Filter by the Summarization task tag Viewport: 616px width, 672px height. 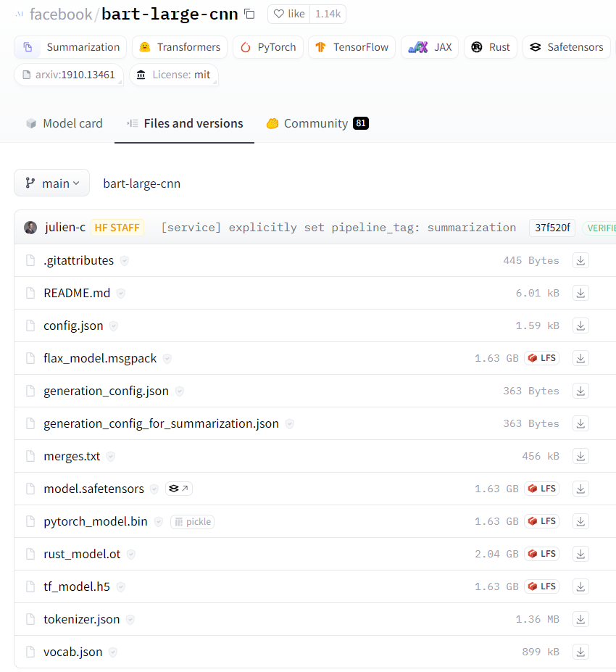tap(70, 47)
